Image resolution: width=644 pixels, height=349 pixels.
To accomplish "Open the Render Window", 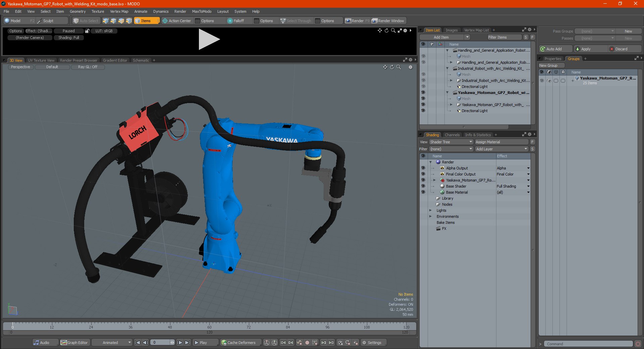I will coord(388,21).
